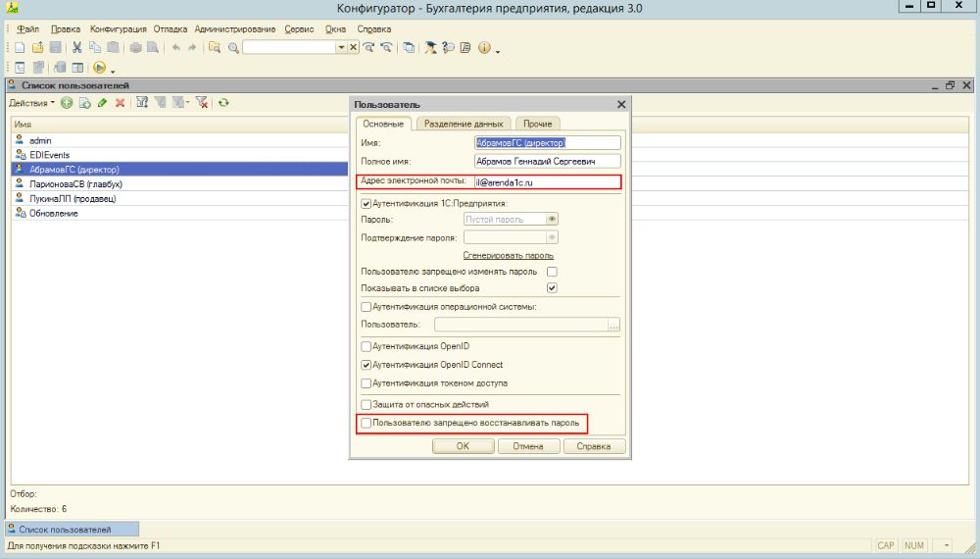Click the Open file folder icon
Viewport: 980px width, 559px height.
click(37, 47)
